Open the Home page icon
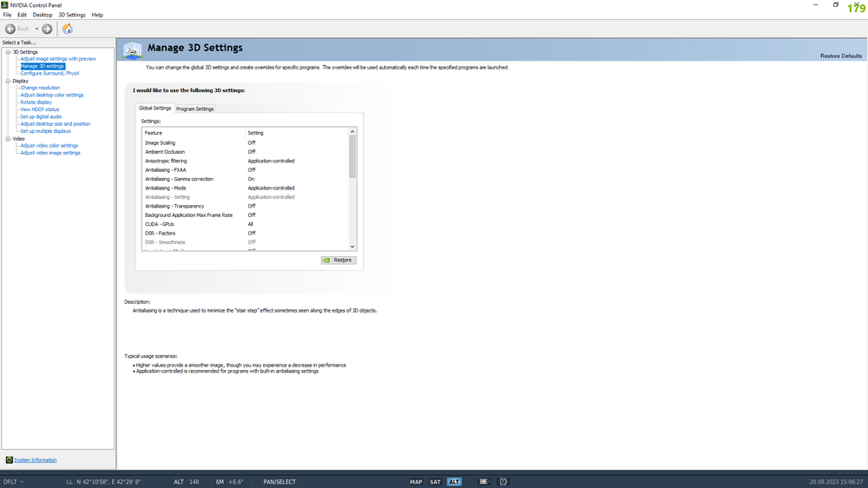The image size is (868, 488). (68, 29)
